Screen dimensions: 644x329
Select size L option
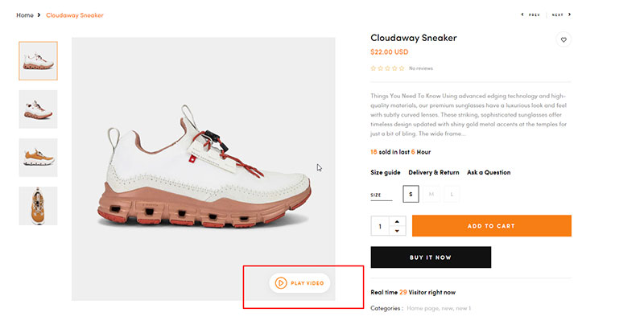click(x=452, y=194)
